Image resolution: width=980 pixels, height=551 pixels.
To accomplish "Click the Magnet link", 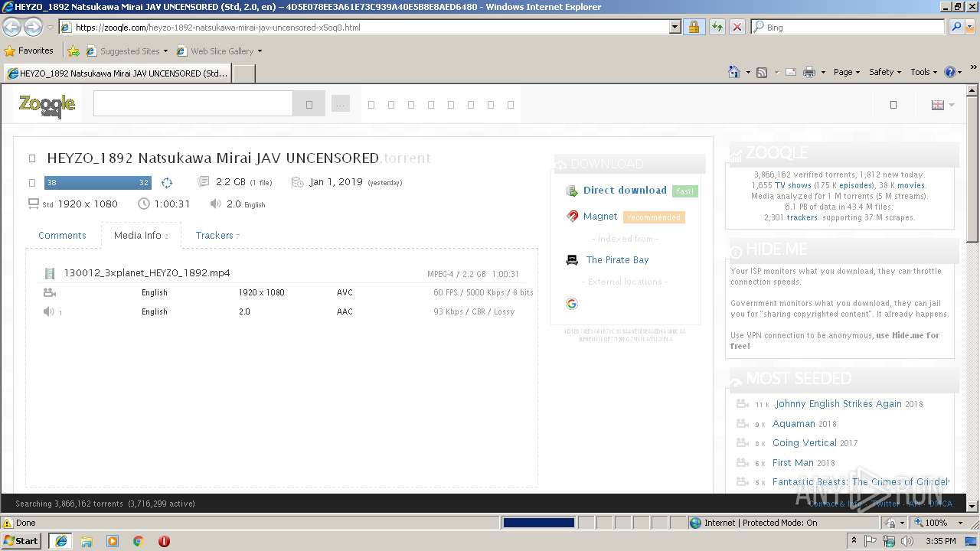I will [600, 217].
